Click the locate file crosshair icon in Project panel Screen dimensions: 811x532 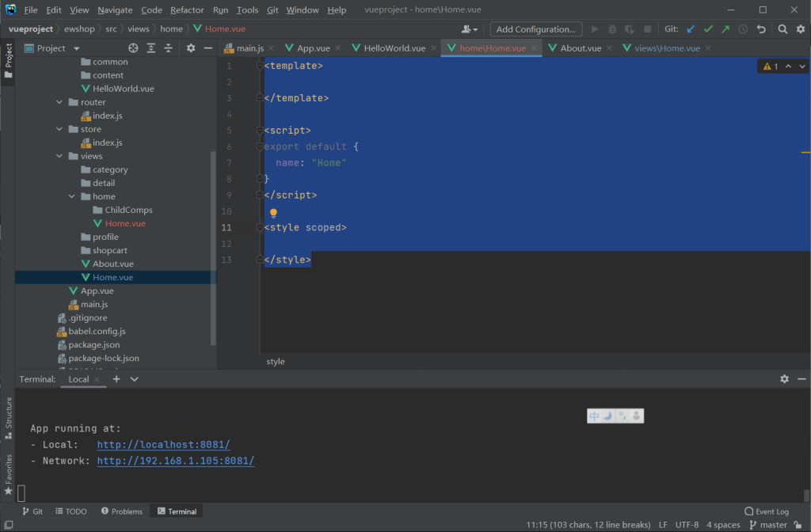tap(133, 48)
